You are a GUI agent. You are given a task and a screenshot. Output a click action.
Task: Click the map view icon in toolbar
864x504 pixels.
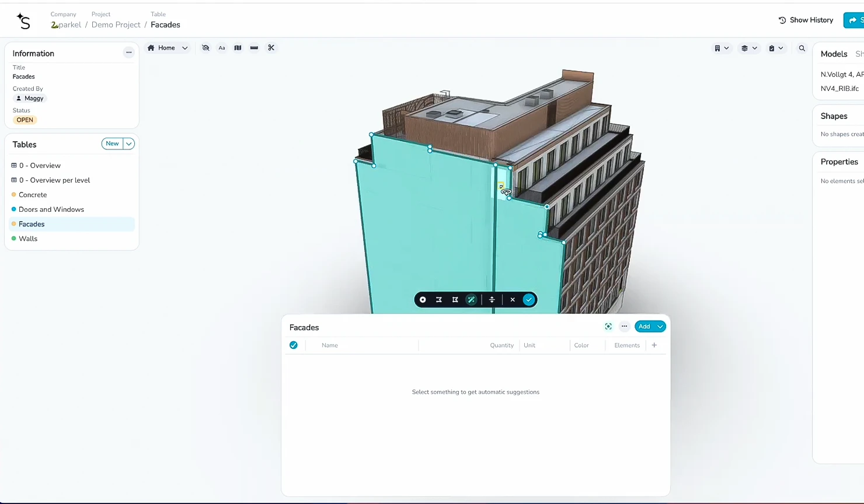[238, 48]
